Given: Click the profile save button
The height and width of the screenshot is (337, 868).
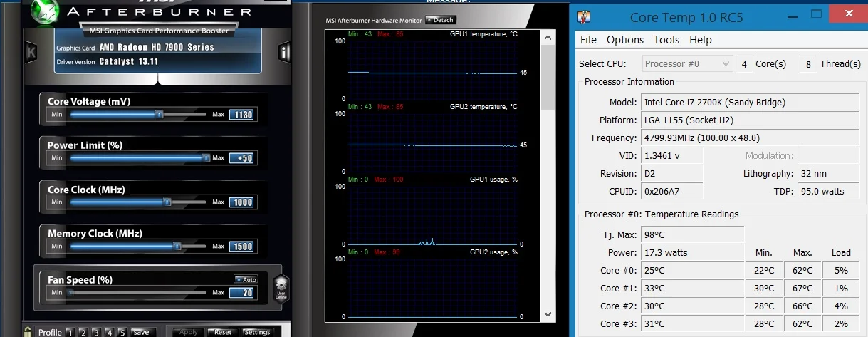Looking at the screenshot, I should [140, 332].
